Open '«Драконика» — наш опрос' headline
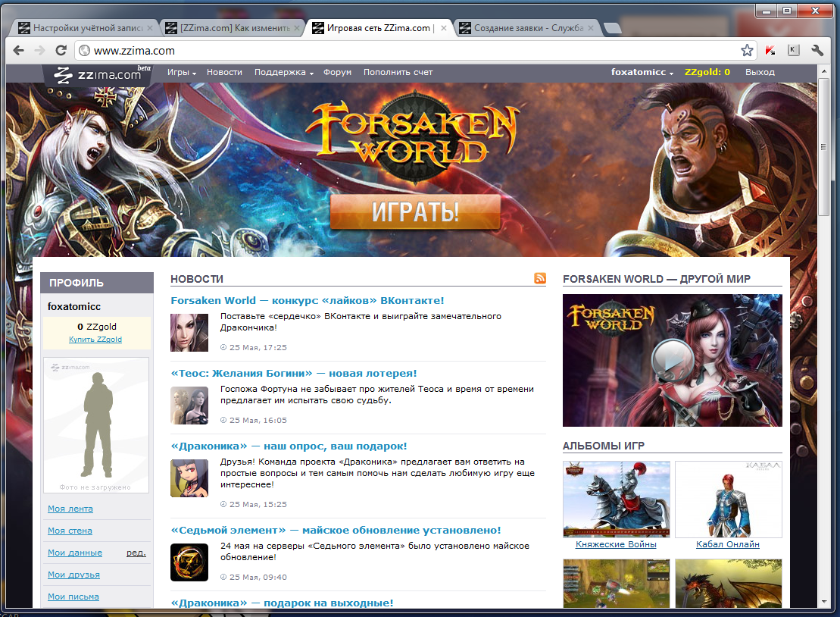Viewport: 840px width, 617px height. (x=289, y=446)
